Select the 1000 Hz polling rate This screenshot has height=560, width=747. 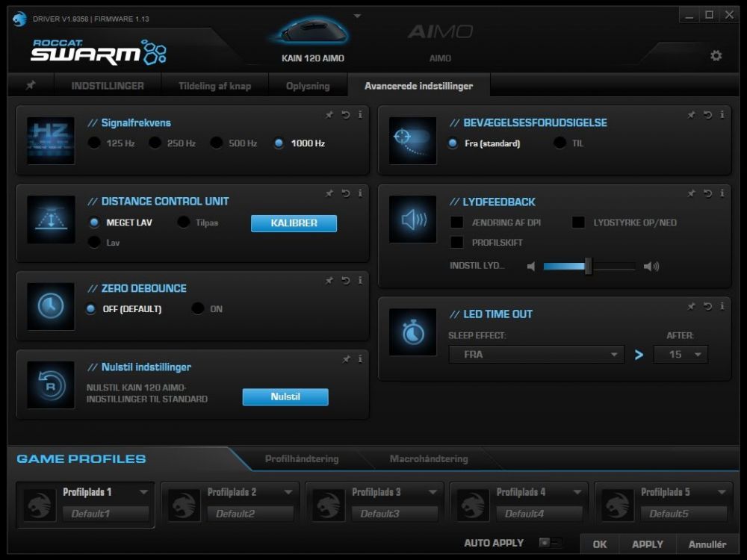pos(279,143)
